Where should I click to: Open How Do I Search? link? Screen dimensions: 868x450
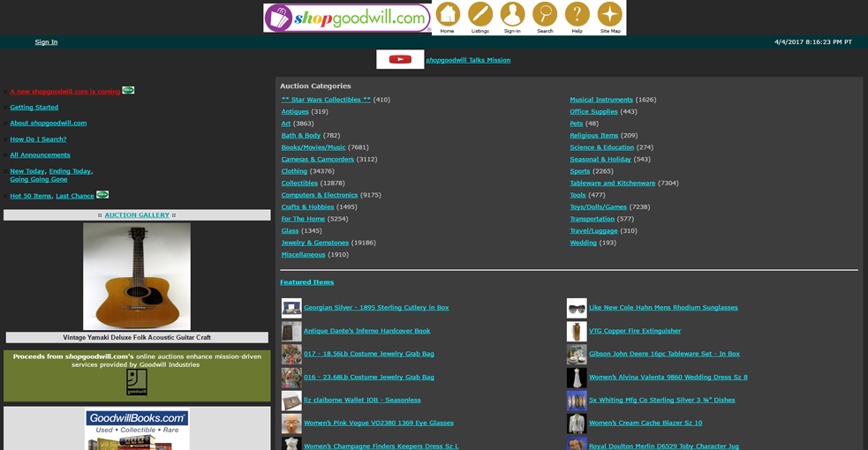[x=38, y=139]
